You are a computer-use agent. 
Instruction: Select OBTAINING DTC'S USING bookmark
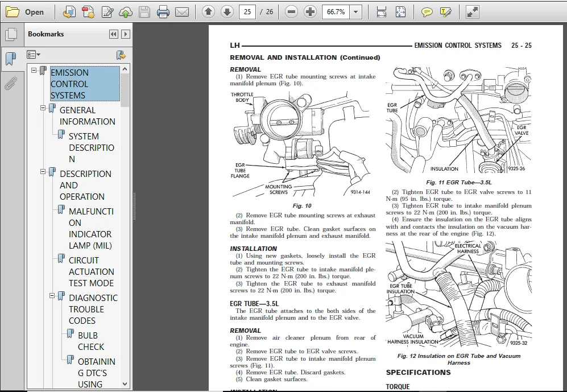tap(97, 373)
